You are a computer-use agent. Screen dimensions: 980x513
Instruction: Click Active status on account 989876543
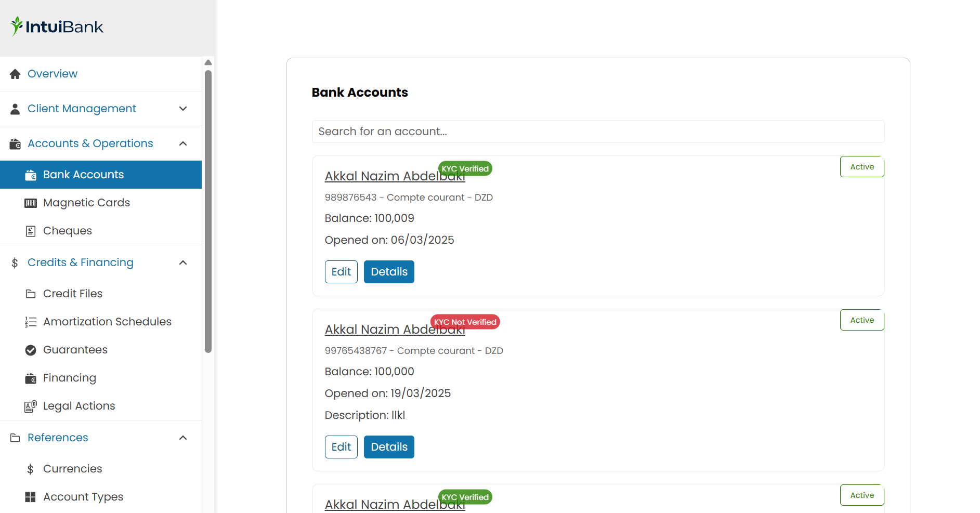(862, 167)
